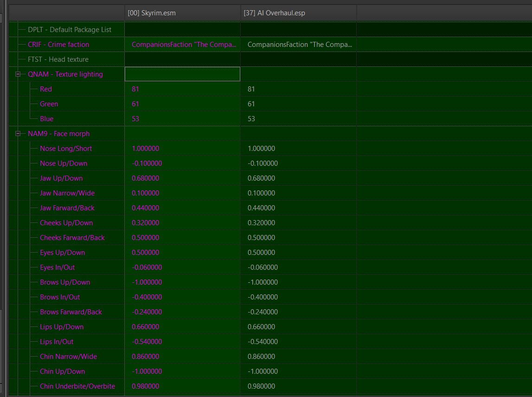Screen dimensions: 532x397
Task: Select the Jaw Farward/Back row label
Action: pos(67,208)
